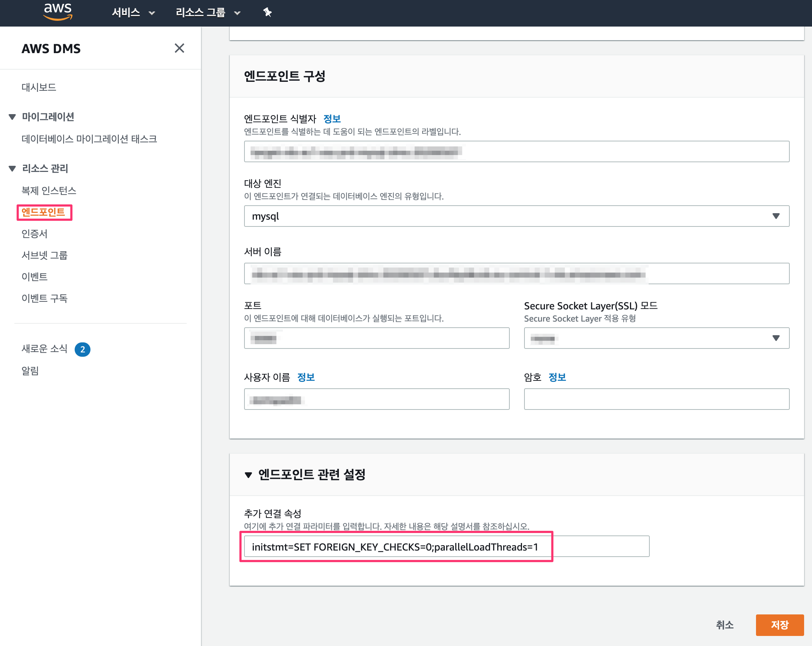Click the 저장 button

(779, 625)
